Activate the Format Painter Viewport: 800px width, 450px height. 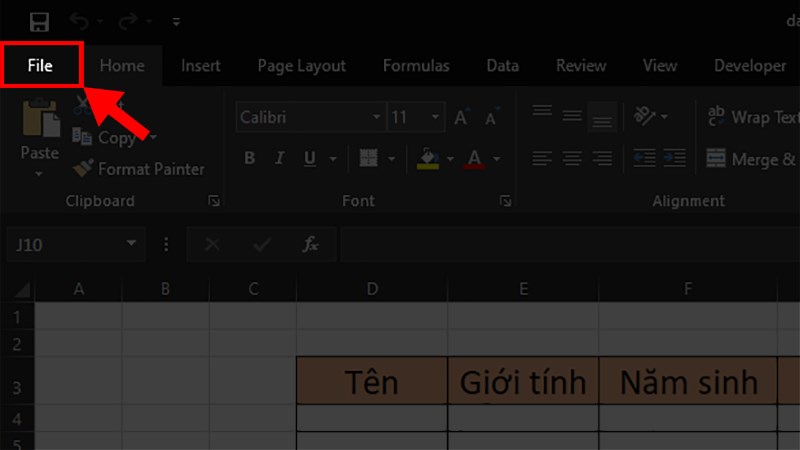tap(138, 169)
